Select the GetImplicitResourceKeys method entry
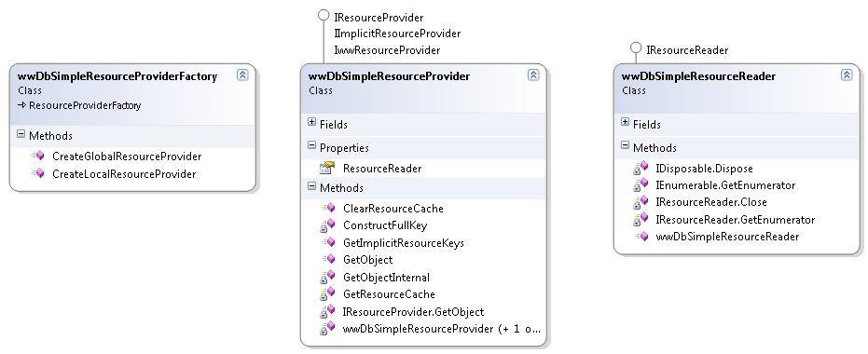The height and width of the screenshot is (354, 868). coord(404,243)
